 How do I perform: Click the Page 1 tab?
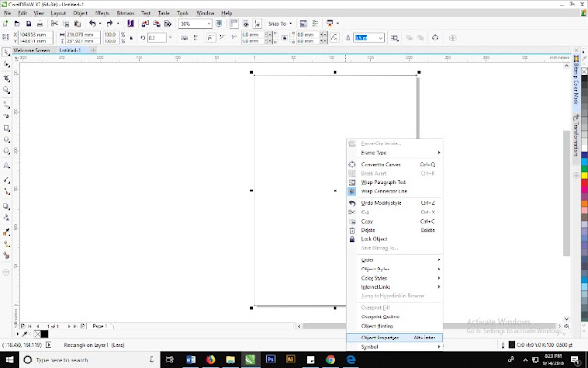pos(100,326)
